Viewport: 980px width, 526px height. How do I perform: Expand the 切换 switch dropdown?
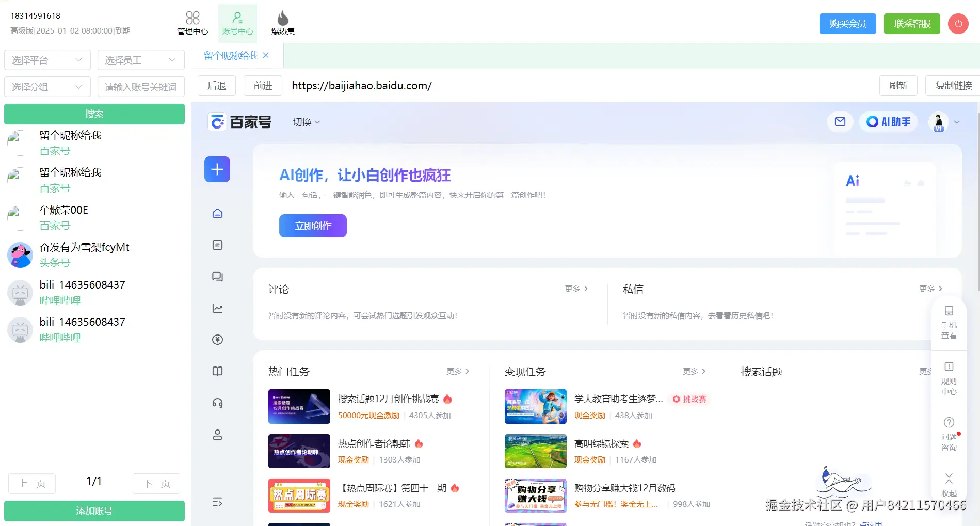[x=307, y=122]
